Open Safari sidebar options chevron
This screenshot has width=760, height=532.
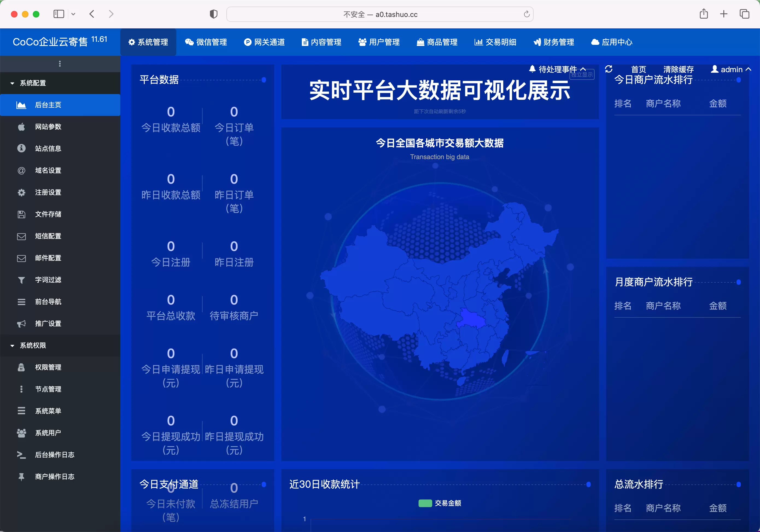point(74,14)
